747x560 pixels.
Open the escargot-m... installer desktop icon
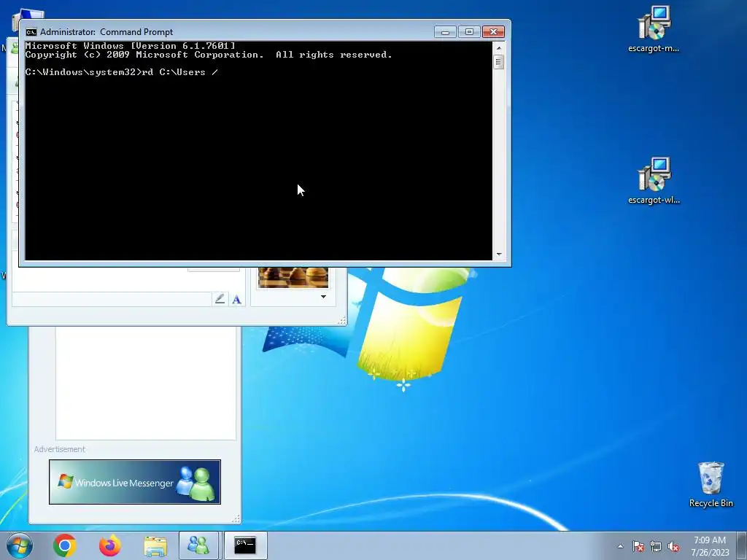(x=654, y=28)
